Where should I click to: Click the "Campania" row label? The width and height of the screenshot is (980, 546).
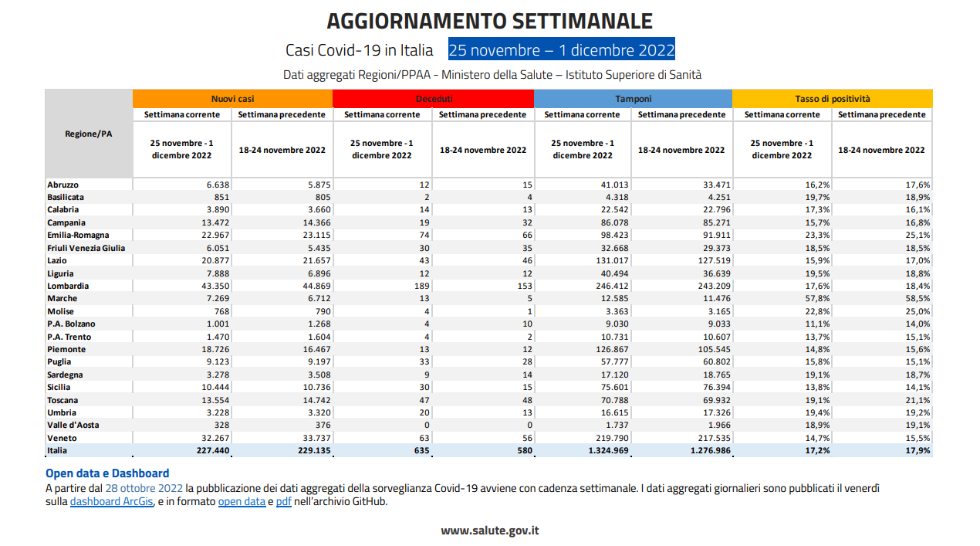(x=66, y=222)
